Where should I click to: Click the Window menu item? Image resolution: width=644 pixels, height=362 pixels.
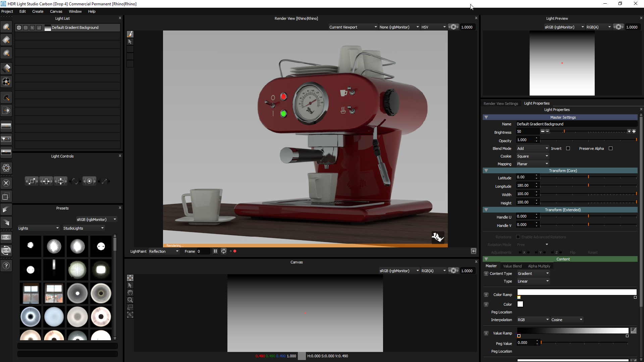75,11
